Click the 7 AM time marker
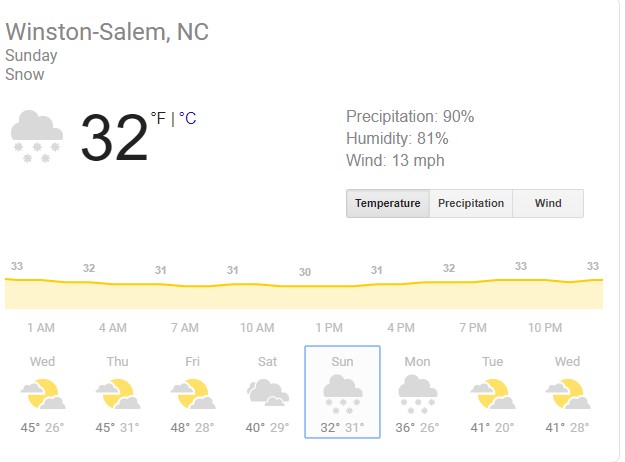This screenshot has height=462, width=625. 185,328
